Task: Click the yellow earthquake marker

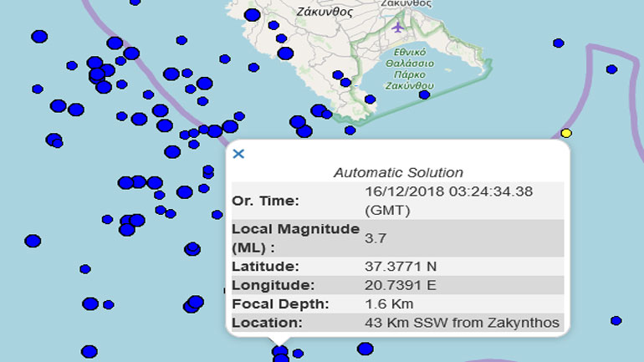Action: point(566,133)
